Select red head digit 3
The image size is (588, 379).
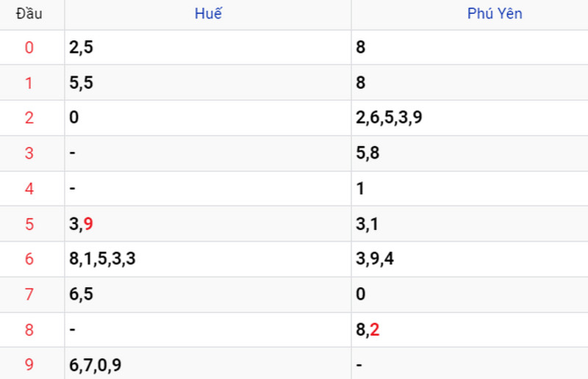[x=29, y=153]
